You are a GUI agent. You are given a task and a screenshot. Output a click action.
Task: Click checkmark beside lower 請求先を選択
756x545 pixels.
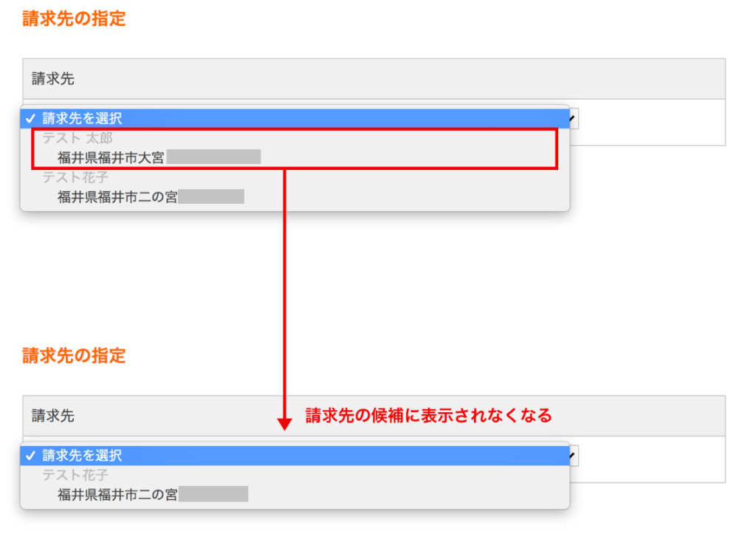31,456
